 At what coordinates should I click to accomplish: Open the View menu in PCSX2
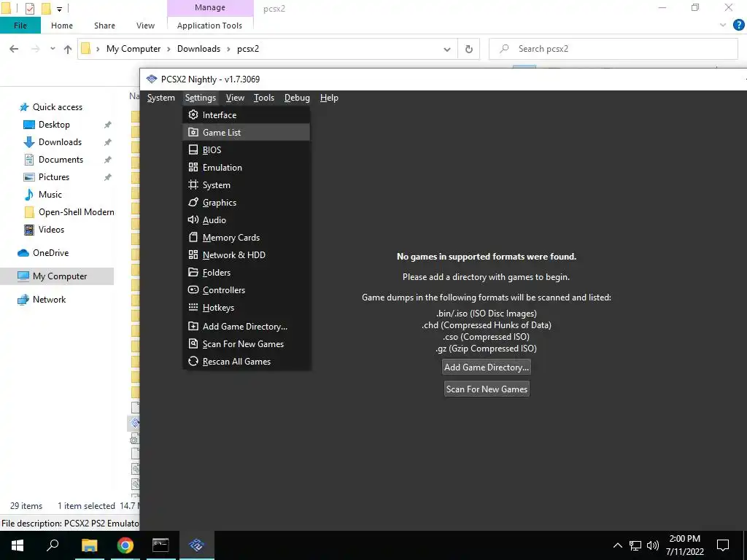coord(235,98)
